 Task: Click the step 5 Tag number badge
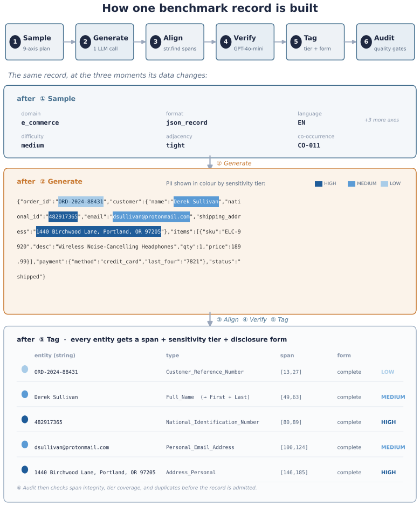click(296, 42)
